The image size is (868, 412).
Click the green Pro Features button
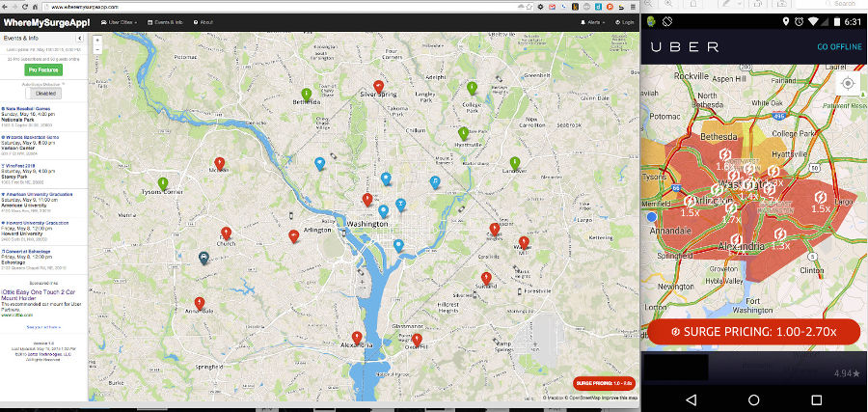[43, 69]
